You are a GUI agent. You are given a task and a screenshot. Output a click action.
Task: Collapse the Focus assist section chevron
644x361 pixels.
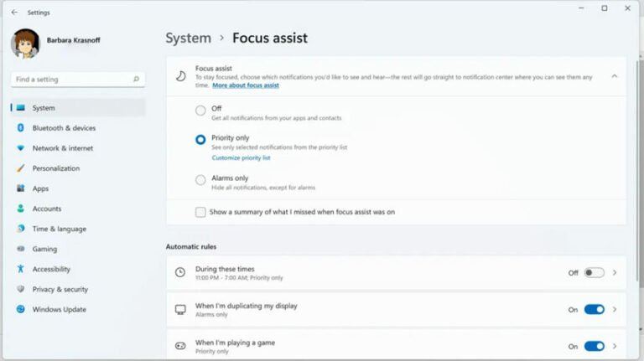click(614, 76)
